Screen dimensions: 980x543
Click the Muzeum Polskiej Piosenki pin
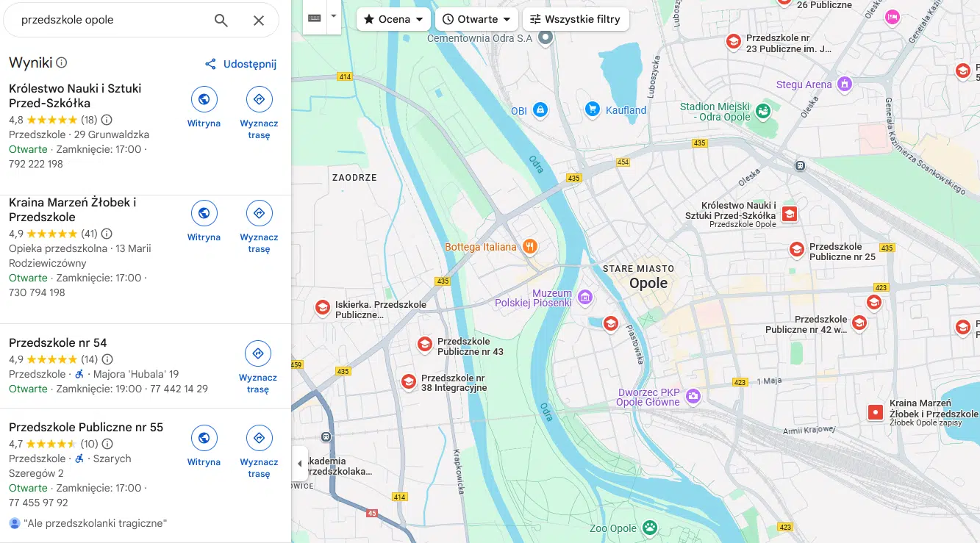(x=585, y=297)
